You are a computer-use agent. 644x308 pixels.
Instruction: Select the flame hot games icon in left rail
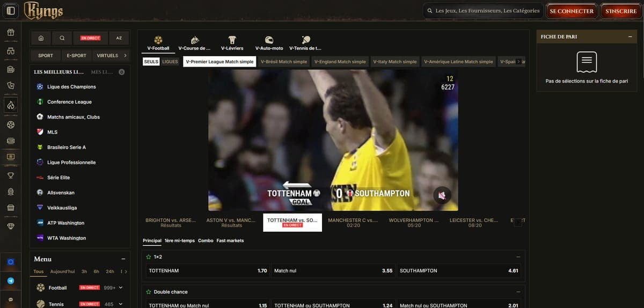click(x=11, y=105)
